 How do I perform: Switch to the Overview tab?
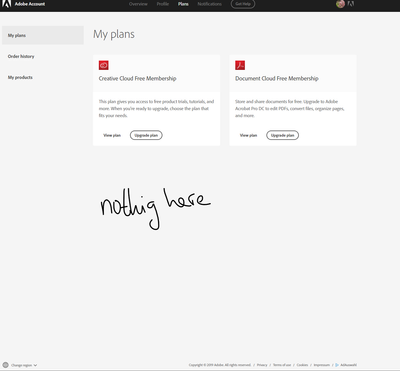(x=138, y=4)
